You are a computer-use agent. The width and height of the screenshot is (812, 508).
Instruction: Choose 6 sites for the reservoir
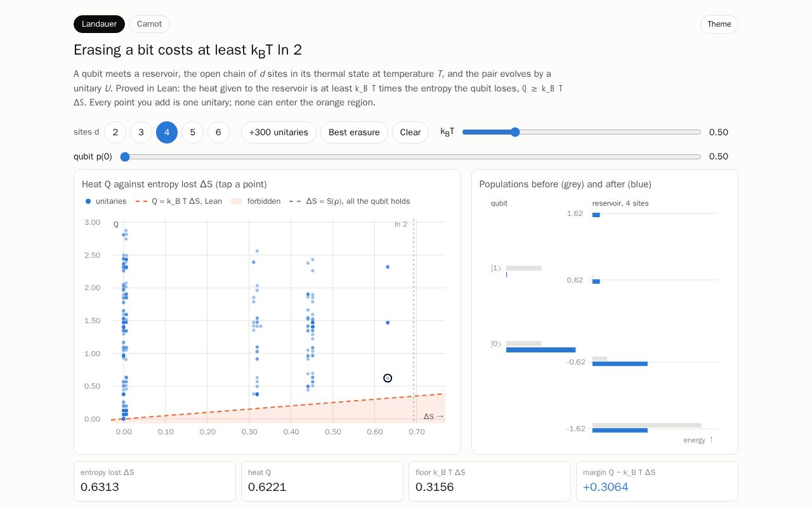pos(218,132)
